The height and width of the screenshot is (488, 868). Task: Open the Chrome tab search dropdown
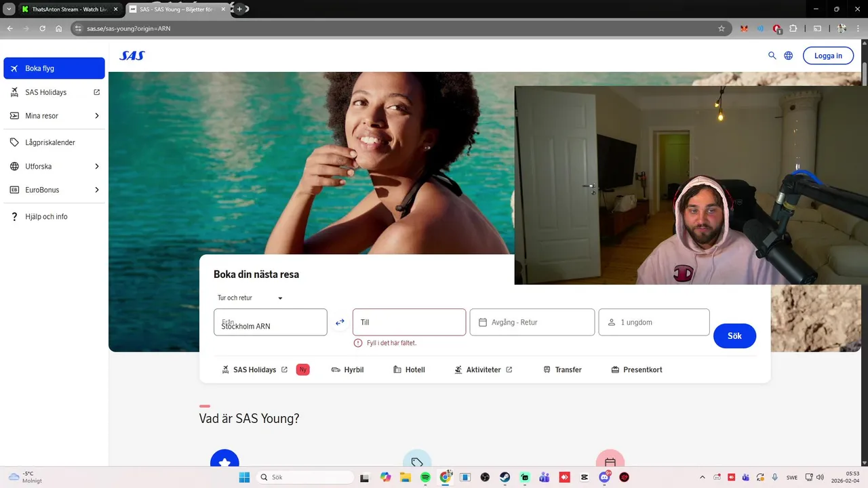point(9,9)
